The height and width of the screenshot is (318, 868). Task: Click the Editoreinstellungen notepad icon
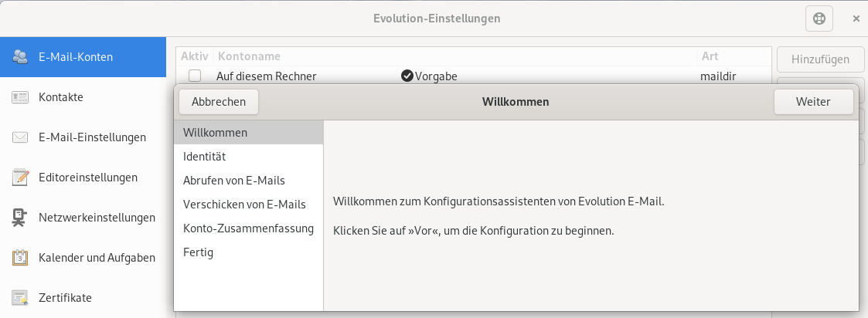tap(20, 178)
